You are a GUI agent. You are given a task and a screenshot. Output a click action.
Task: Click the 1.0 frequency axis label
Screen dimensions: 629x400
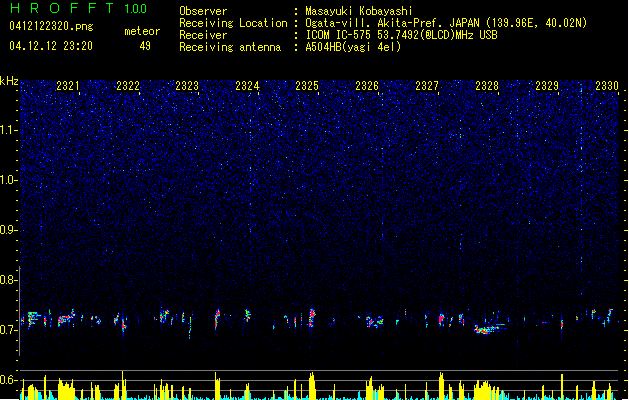tap(8, 180)
